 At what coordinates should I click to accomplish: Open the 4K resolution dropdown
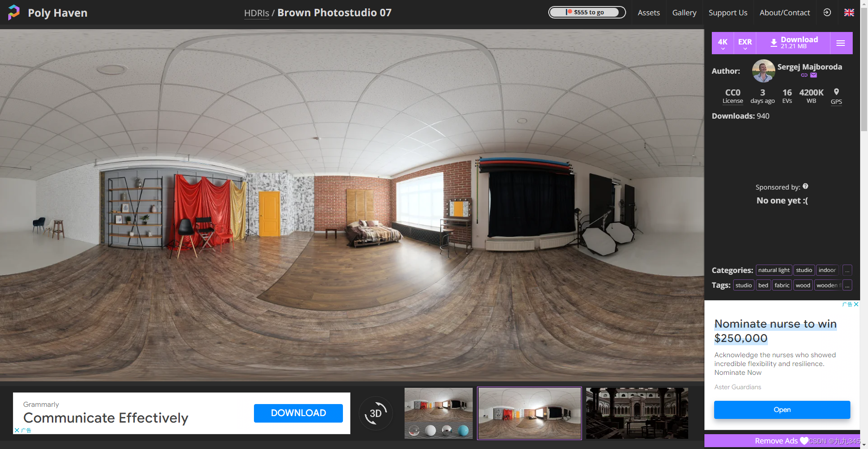[722, 43]
